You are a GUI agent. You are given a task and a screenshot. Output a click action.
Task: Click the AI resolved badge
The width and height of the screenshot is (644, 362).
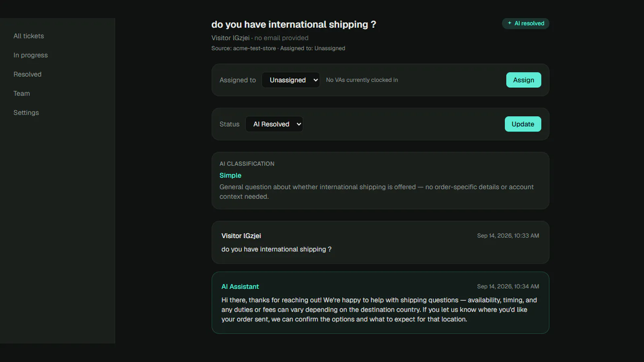pos(525,23)
